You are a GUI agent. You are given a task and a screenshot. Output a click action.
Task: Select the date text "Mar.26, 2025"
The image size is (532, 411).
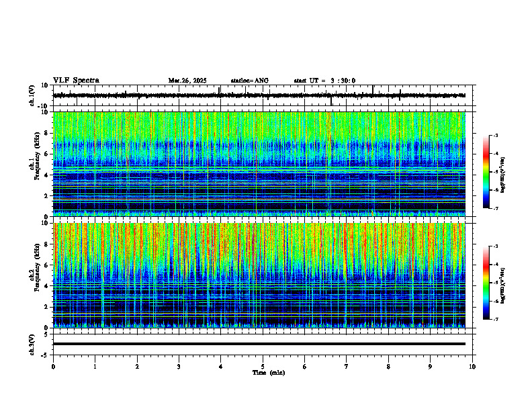point(187,81)
